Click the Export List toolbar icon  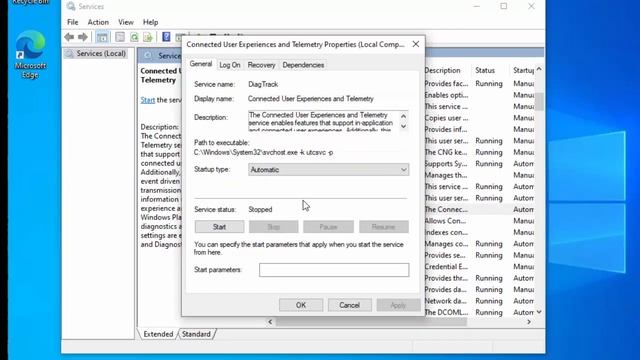coord(148,37)
